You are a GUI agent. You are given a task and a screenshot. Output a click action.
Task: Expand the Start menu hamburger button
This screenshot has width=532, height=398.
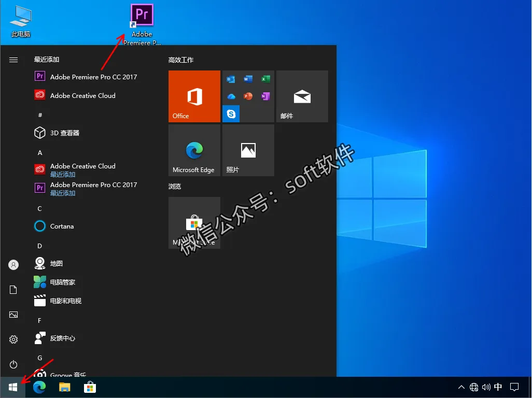13,60
